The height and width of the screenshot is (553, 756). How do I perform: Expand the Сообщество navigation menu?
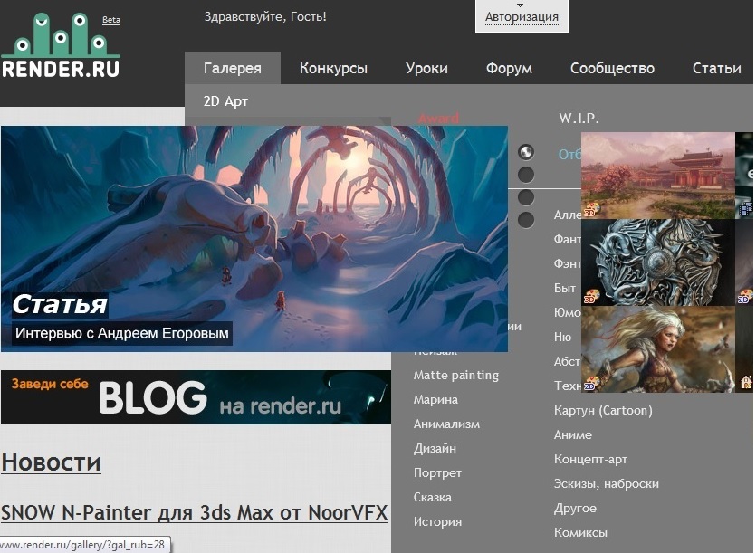tap(612, 68)
